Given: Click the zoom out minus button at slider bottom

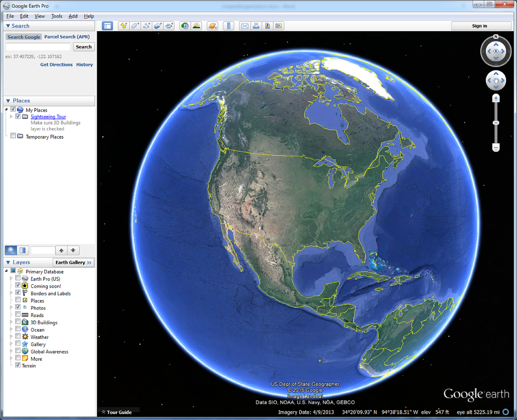Looking at the screenshot, I should pos(496,148).
